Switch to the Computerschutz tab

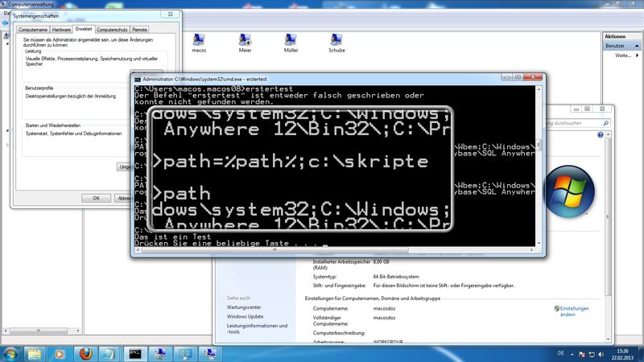click(x=112, y=29)
